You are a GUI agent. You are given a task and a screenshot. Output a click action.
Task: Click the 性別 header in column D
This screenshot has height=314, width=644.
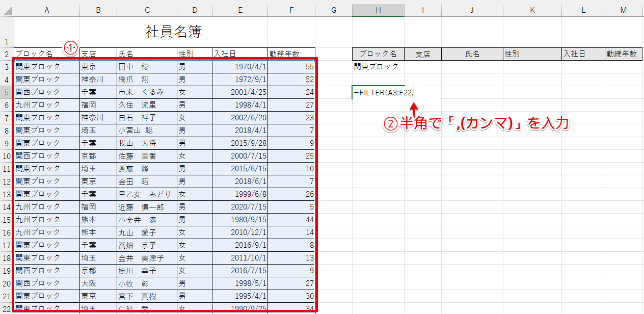point(194,54)
